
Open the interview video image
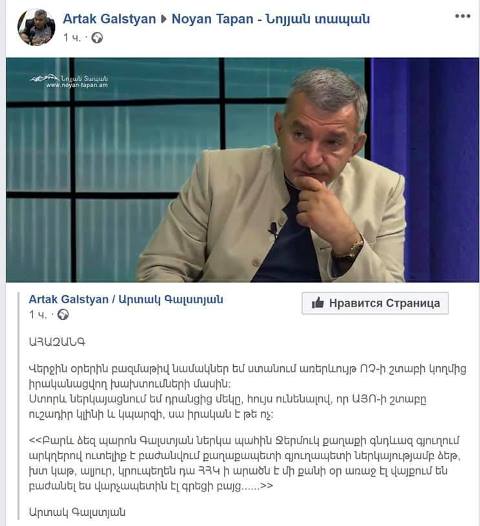243,170
